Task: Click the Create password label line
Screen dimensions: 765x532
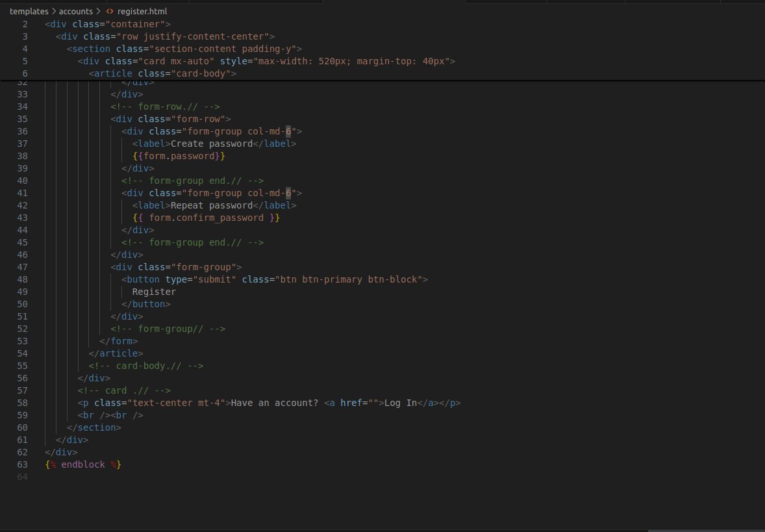Action: [214, 144]
